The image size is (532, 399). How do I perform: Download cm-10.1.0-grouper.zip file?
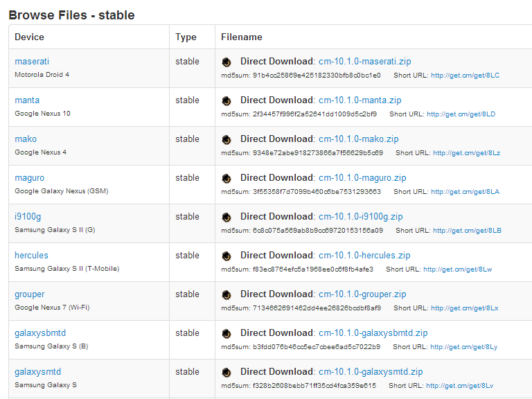tap(362, 294)
